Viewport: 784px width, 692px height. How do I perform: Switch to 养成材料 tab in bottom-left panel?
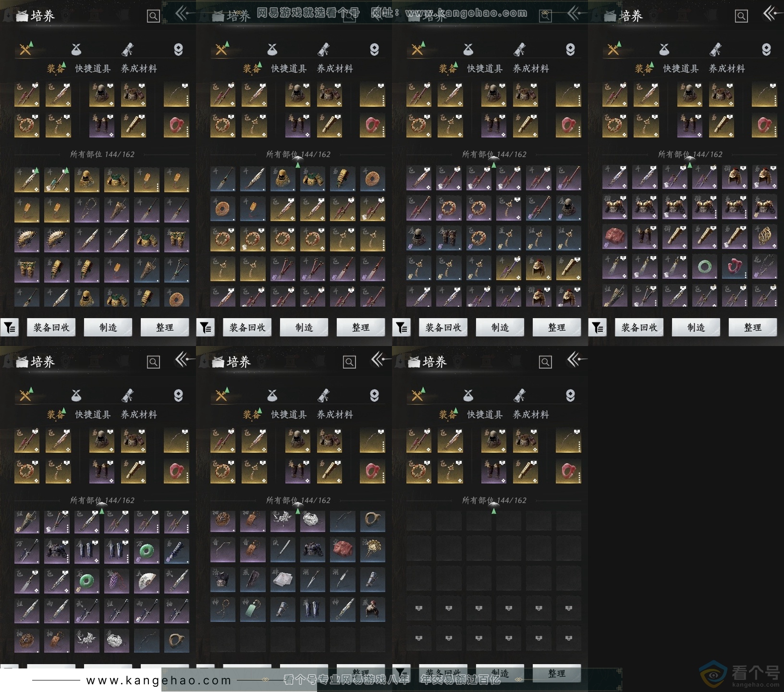point(139,415)
